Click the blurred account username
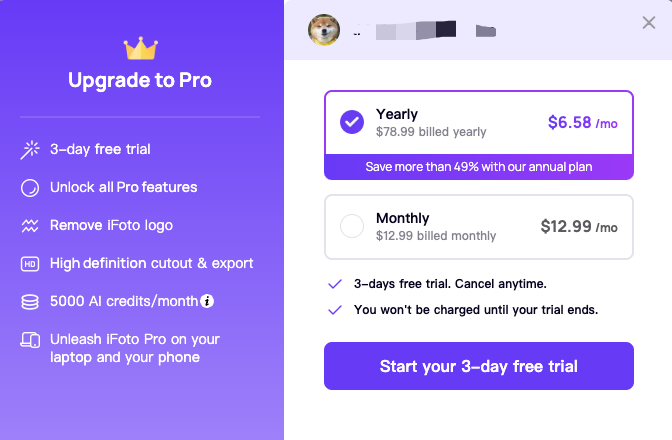672x440 pixels. (x=424, y=30)
